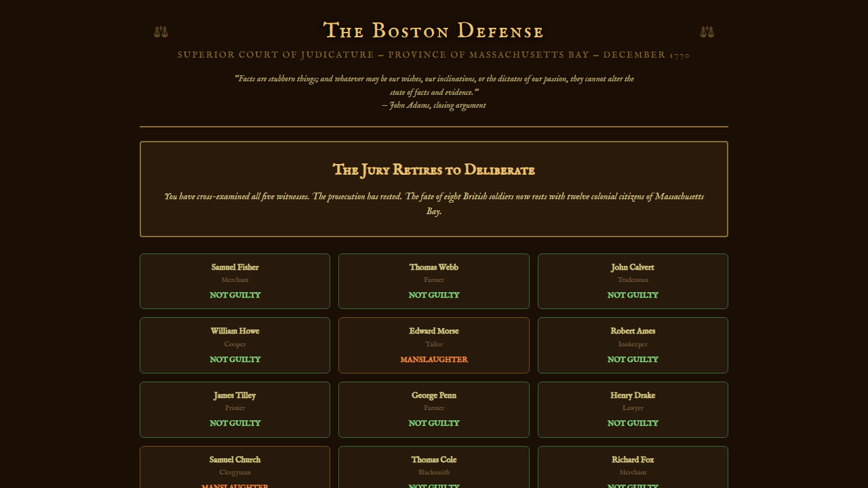Click the Tradesman occupation under John Calvert

click(x=633, y=280)
